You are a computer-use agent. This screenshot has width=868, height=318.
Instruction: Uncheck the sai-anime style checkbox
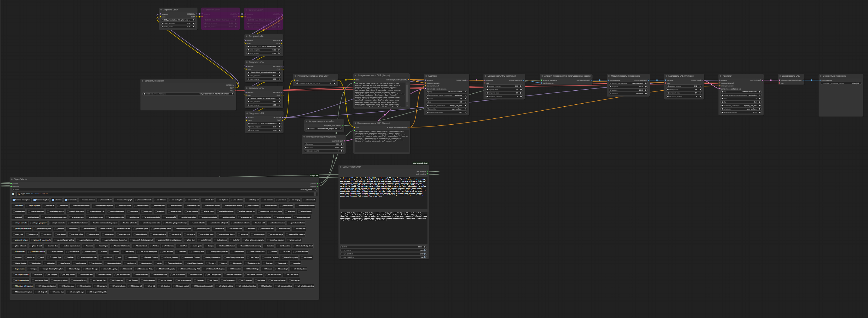(x=53, y=200)
